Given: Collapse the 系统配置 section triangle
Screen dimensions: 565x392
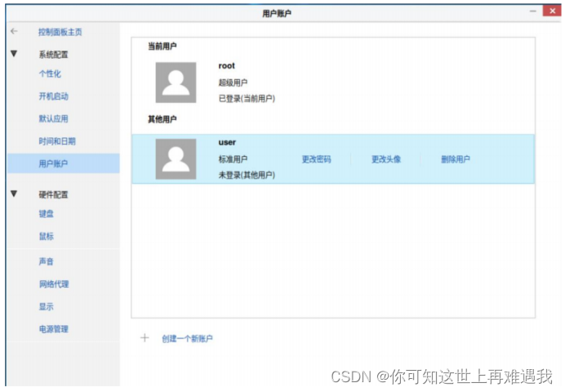Looking at the screenshot, I should point(14,54).
